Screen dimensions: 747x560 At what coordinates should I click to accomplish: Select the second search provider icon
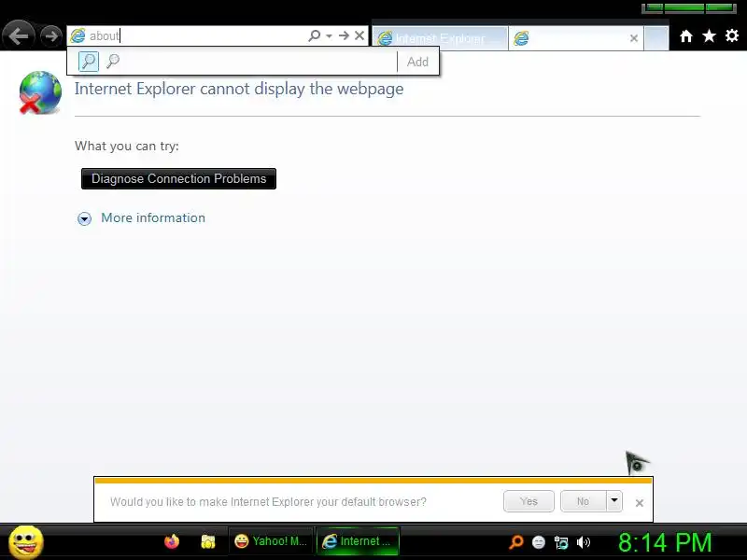(x=113, y=62)
